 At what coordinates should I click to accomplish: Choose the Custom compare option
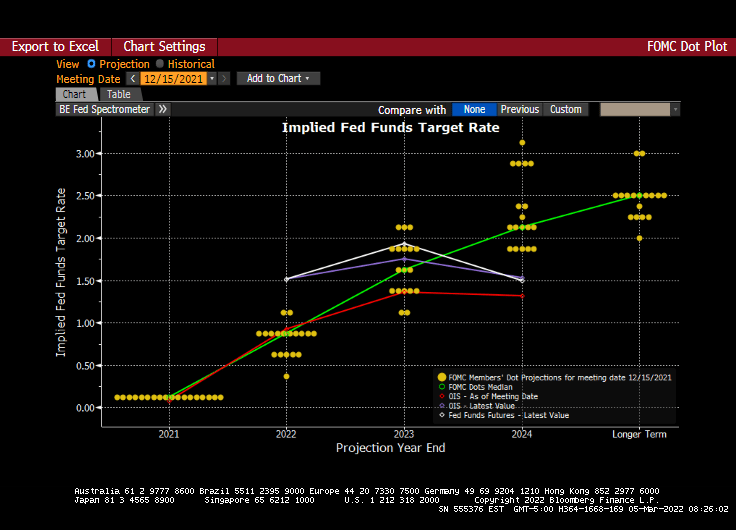click(x=565, y=109)
